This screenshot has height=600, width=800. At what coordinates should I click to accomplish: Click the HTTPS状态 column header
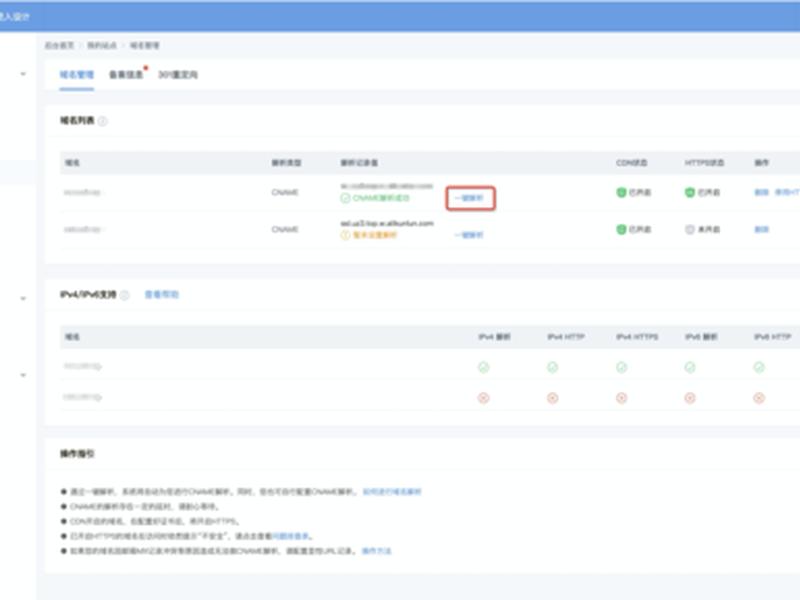704,163
